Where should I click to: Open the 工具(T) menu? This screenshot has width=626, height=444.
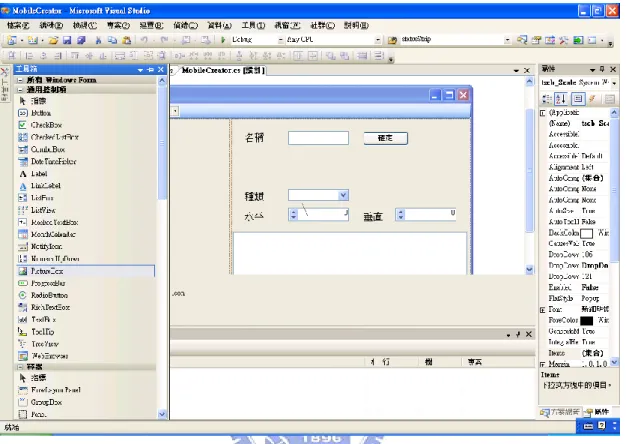(x=253, y=26)
